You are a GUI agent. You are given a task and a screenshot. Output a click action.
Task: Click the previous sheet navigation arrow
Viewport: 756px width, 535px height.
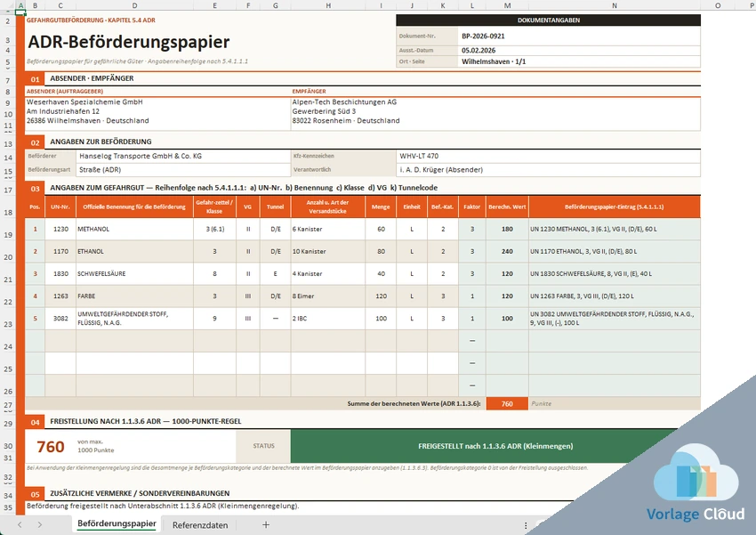click(20, 524)
